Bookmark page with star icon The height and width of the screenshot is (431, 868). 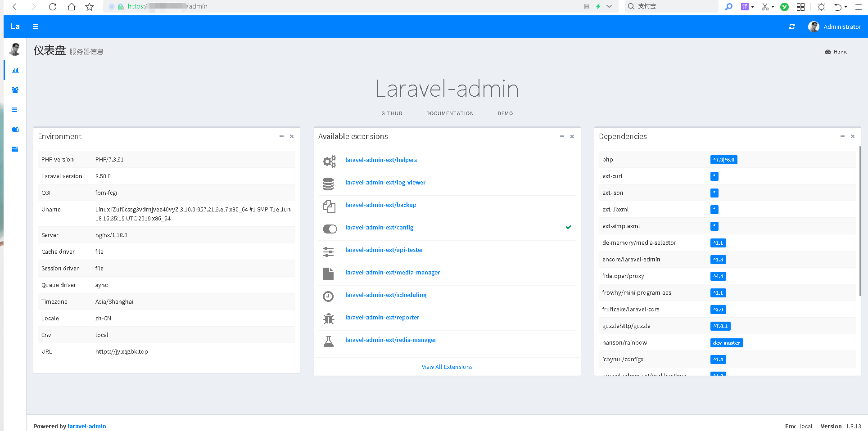click(89, 6)
